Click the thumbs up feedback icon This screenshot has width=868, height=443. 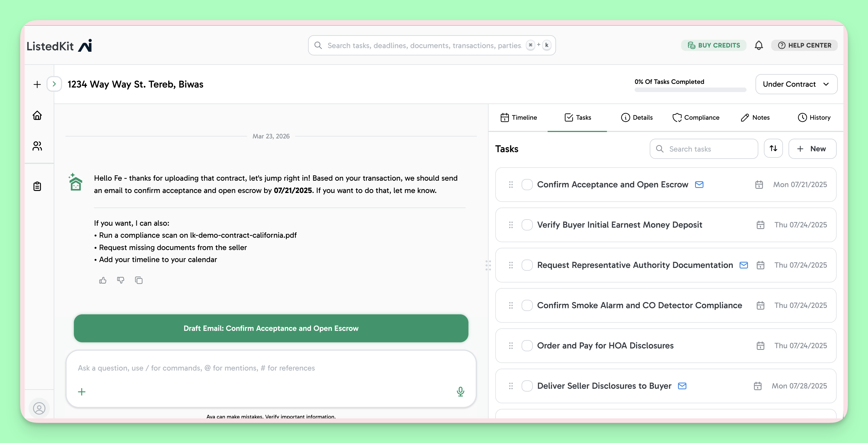(103, 280)
